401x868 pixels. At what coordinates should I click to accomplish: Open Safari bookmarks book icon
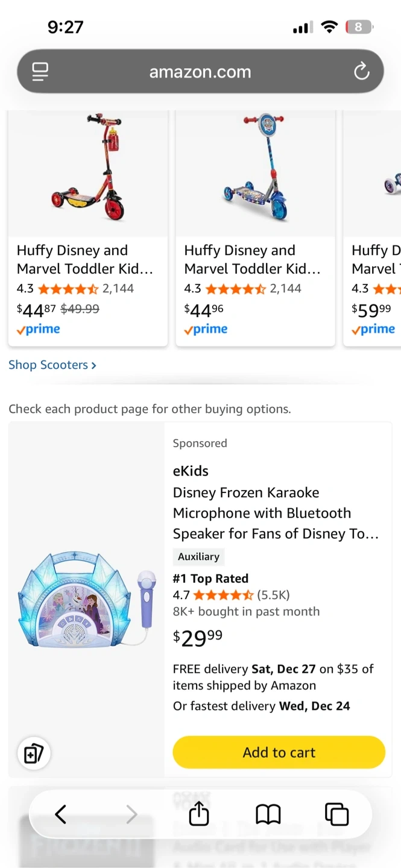[x=268, y=814]
